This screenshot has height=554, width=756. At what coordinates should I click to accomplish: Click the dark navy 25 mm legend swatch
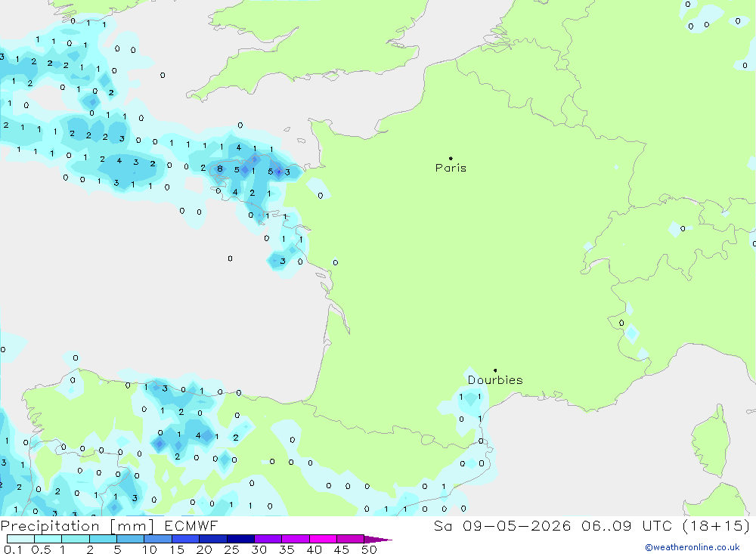[x=240, y=539]
